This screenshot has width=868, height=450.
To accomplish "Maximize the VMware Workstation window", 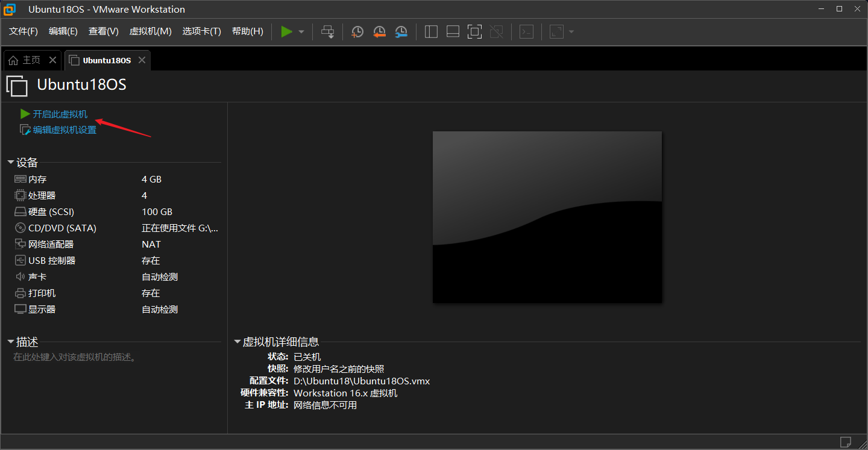I will point(839,8).
